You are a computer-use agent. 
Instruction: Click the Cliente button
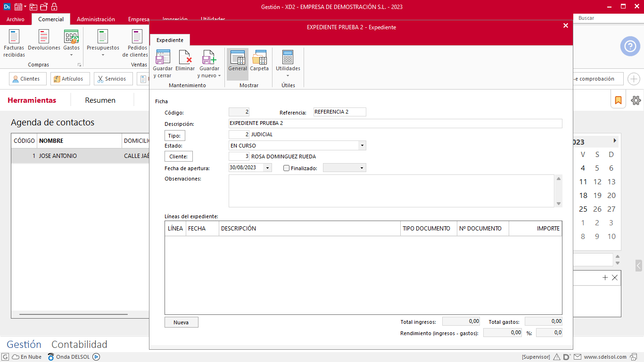178,156
